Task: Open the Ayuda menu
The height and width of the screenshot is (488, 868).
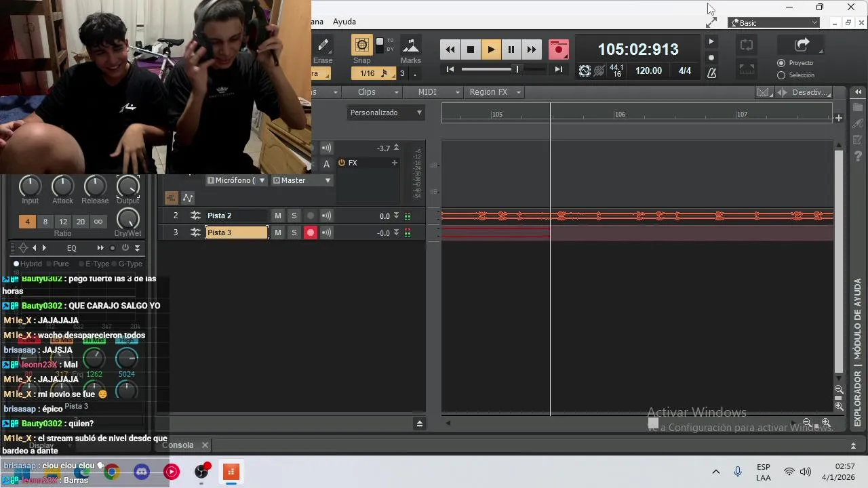Action: pos(344,22)
